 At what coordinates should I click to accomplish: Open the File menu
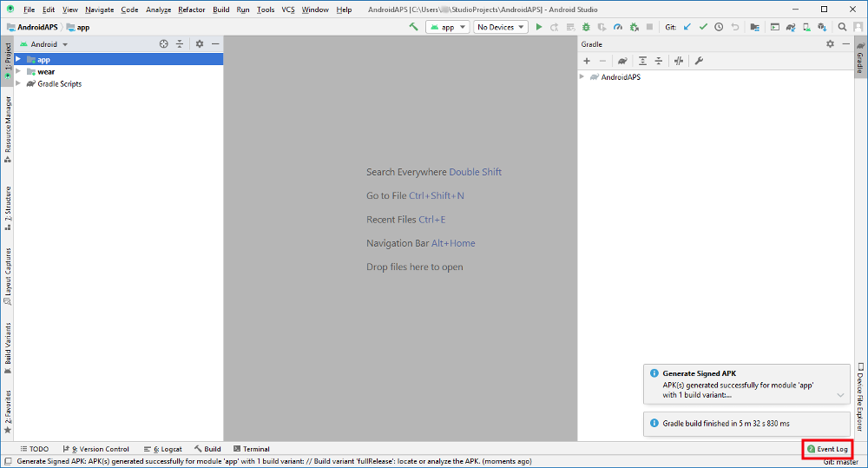tap(29, 10)
